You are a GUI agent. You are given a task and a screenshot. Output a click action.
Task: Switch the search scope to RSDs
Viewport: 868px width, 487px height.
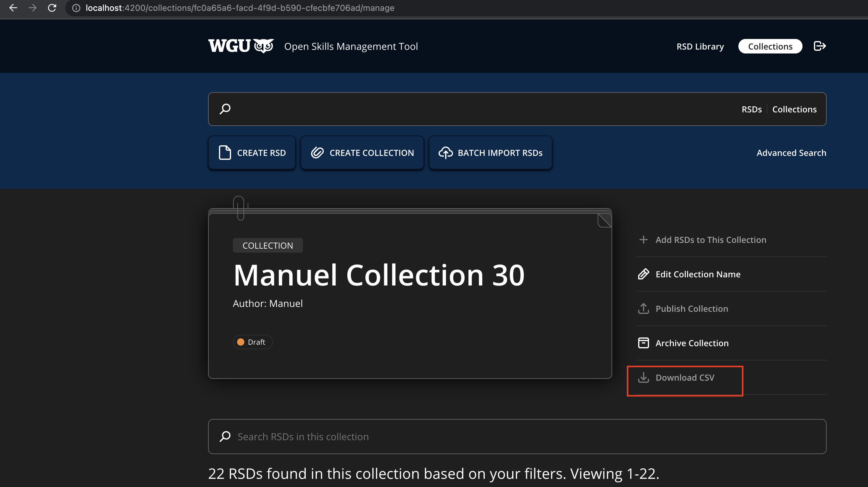coord(751,109)
